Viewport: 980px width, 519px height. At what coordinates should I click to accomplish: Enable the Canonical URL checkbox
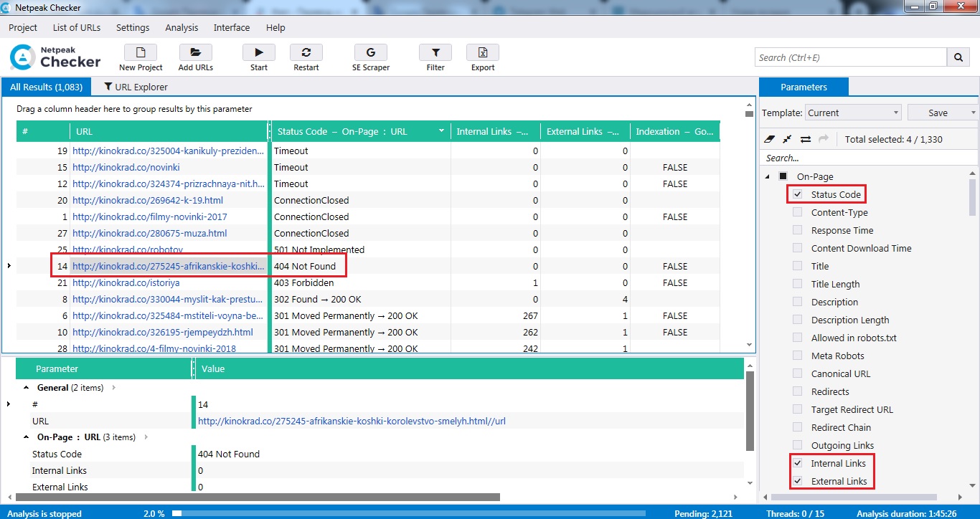tap(798, 373)
